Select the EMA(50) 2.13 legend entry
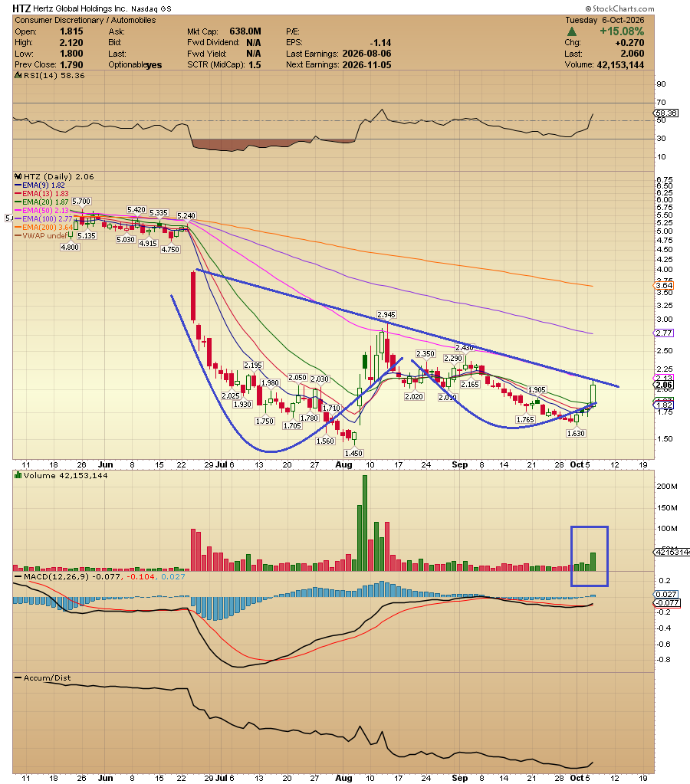 [42, 211]
